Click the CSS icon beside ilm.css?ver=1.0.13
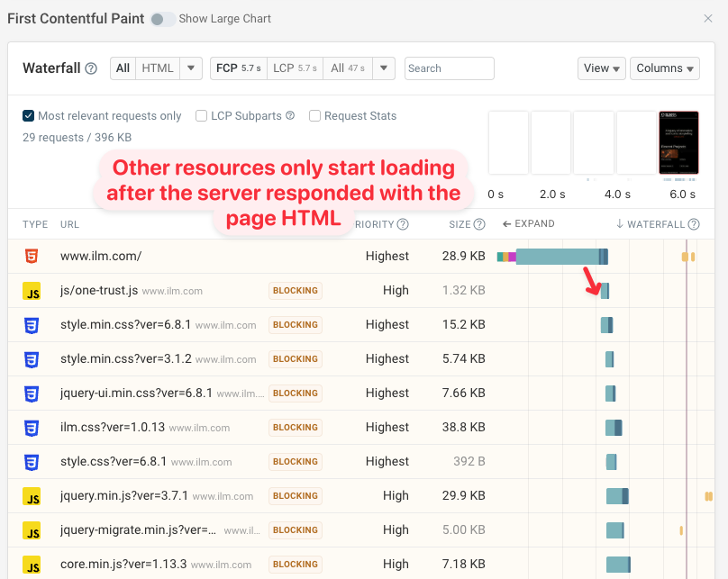The image size is (728, 579). 31,427
